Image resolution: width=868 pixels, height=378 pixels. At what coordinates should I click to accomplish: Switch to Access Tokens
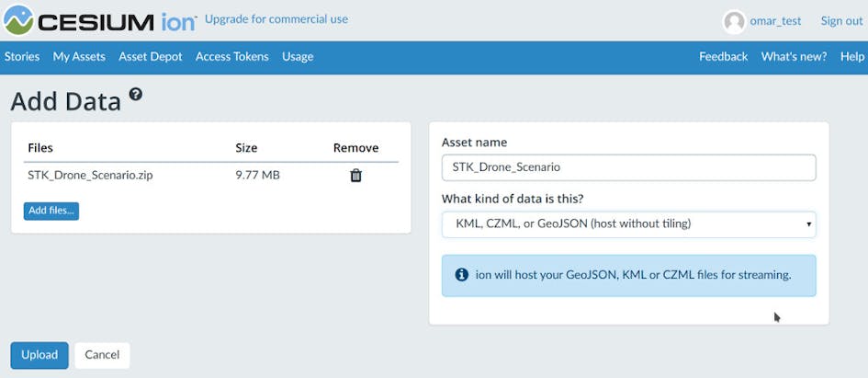coord(232,56)
